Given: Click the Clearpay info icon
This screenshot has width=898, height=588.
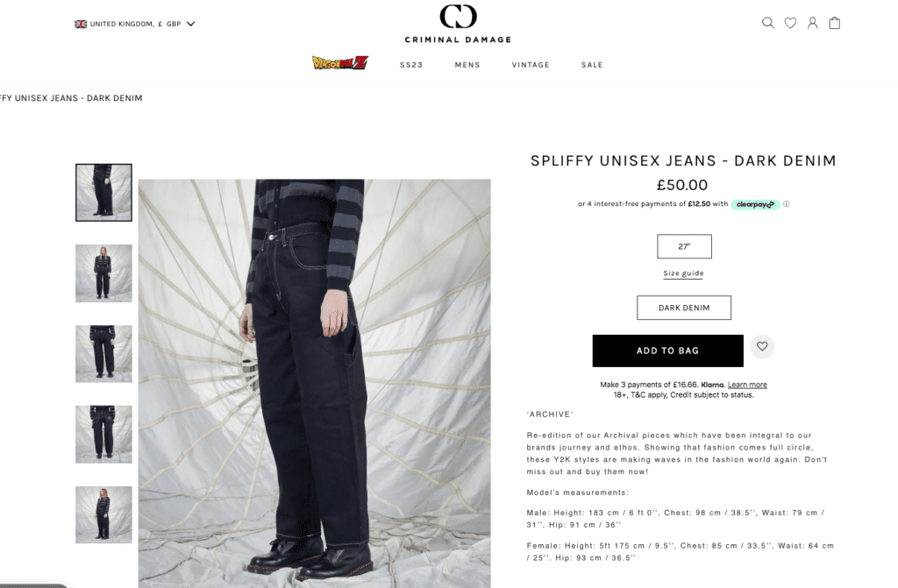Looking at the screenshot, I should click(787, 204).
